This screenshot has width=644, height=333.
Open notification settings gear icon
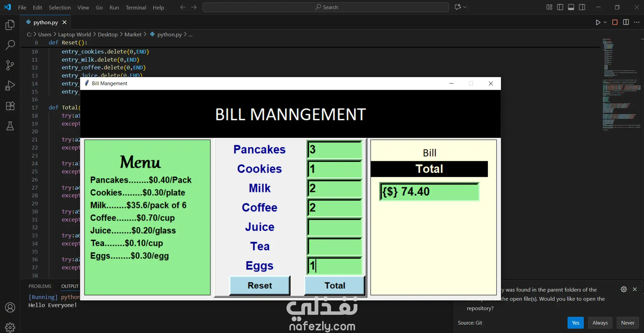point(624,289)
